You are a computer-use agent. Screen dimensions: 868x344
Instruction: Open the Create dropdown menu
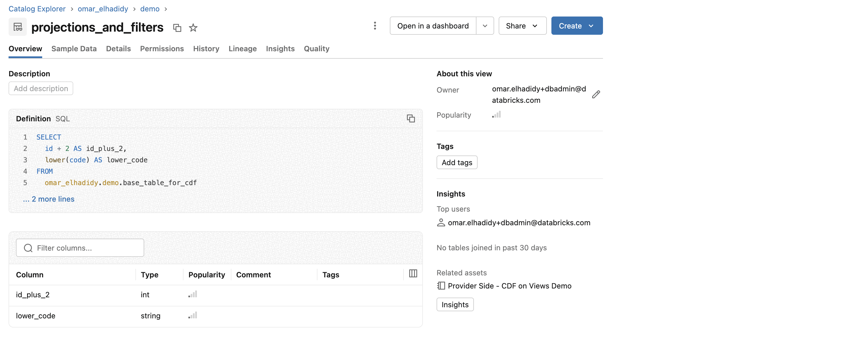coord(577,26)
